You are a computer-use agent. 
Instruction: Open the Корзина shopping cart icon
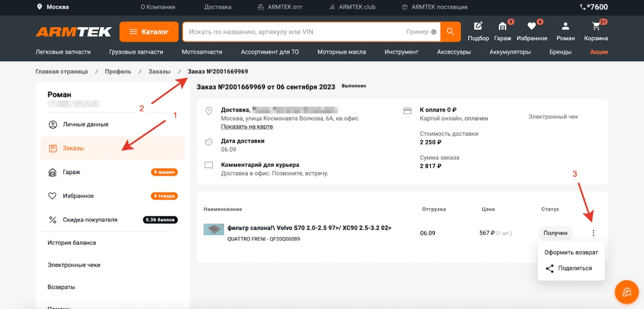596,26
